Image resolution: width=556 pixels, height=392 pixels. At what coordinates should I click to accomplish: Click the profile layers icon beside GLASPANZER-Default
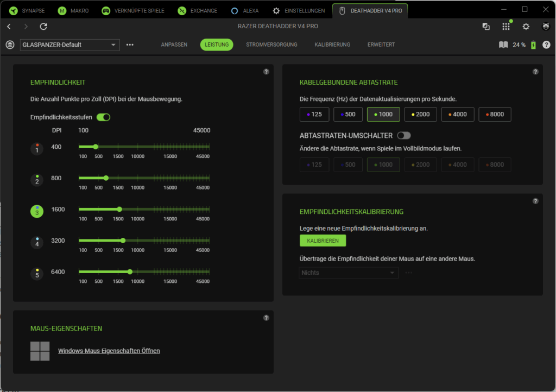coord(10,45)
